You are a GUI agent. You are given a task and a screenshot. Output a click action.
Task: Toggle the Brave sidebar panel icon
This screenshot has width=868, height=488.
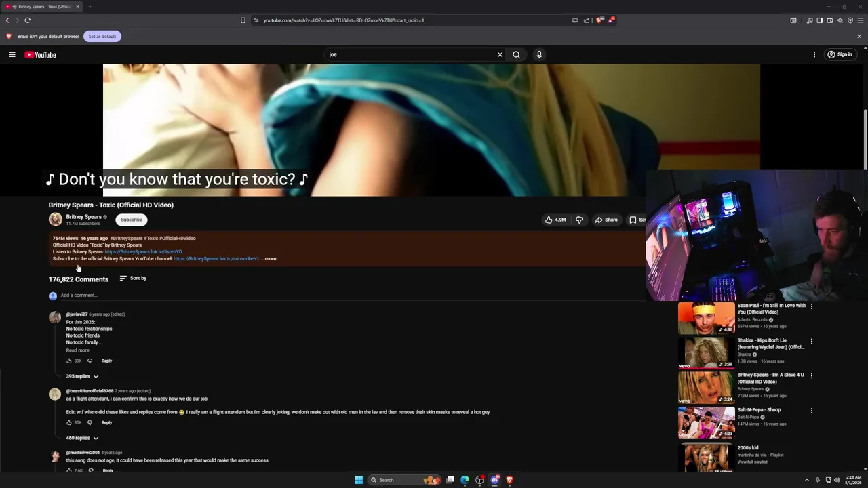coord(819,20)
